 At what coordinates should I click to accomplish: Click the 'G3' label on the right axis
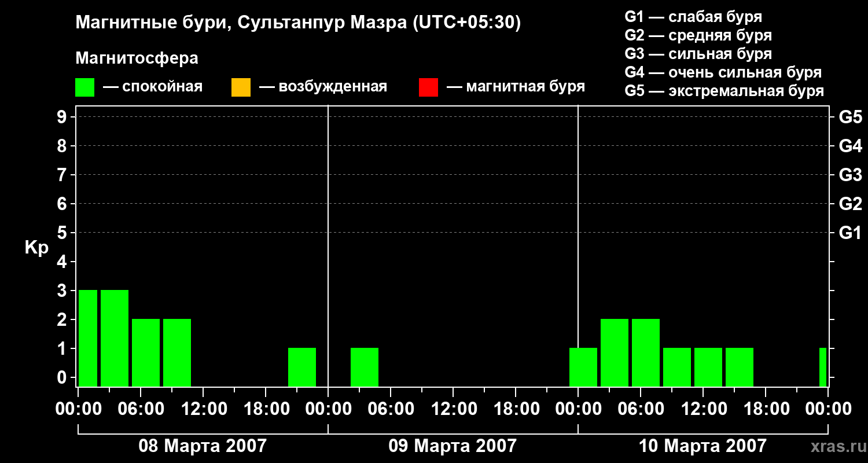point(850,175)
